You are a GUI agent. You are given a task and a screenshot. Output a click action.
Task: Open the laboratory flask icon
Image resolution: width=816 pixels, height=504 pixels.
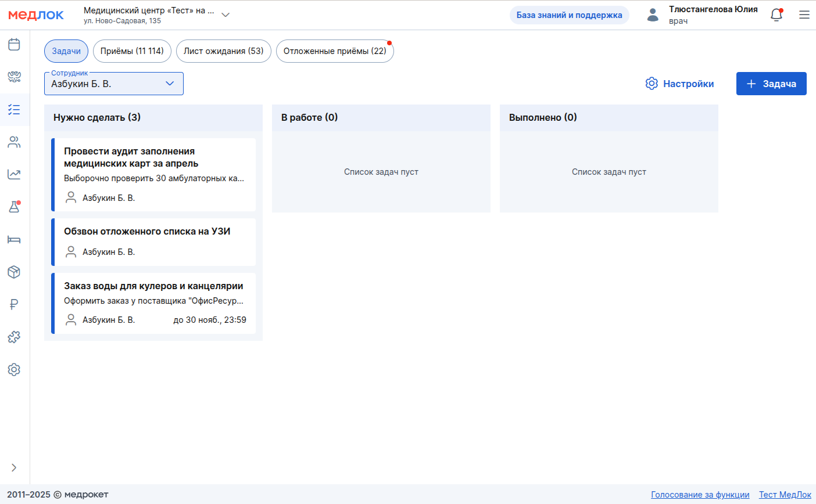[x=15, y=207]
